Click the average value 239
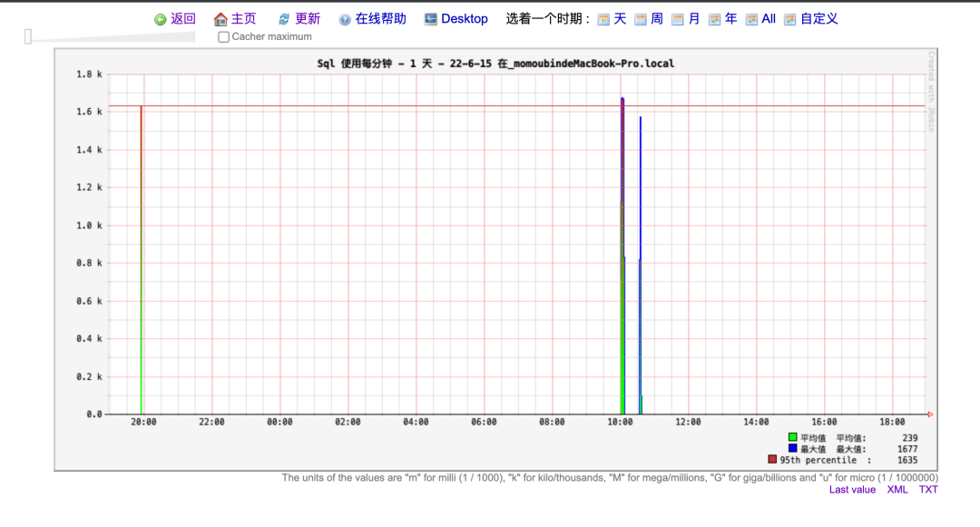The width and height of the screenshot is (980, 527). pyautogui.click(x=910, y=438)
